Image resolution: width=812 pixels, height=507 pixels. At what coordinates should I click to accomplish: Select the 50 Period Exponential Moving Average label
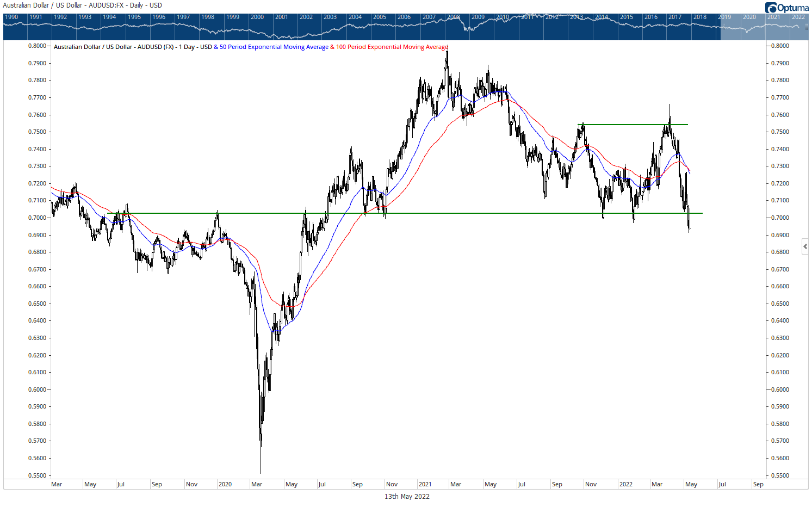(274, 47)
